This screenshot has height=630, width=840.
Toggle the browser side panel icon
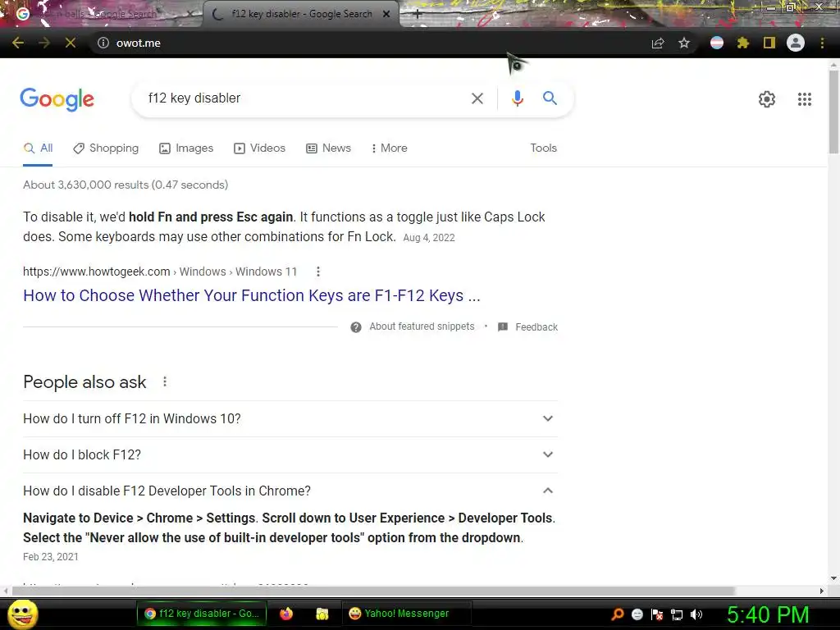769,43
